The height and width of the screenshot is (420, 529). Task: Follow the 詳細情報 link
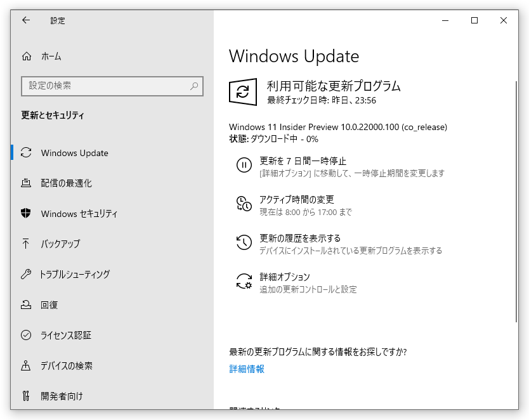coord(247,369)
